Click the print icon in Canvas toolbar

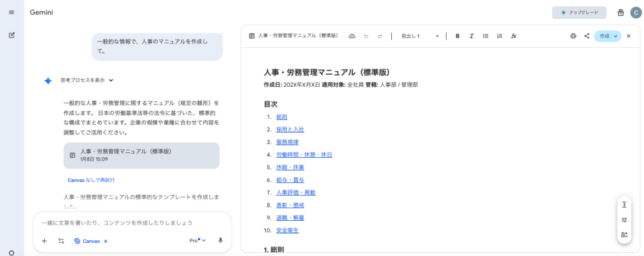click(573, 36)
